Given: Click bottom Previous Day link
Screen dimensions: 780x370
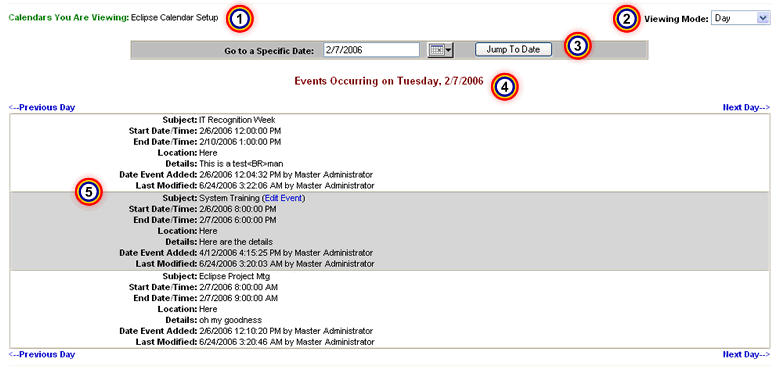Looking at the screenshot, I should [42, 355].
